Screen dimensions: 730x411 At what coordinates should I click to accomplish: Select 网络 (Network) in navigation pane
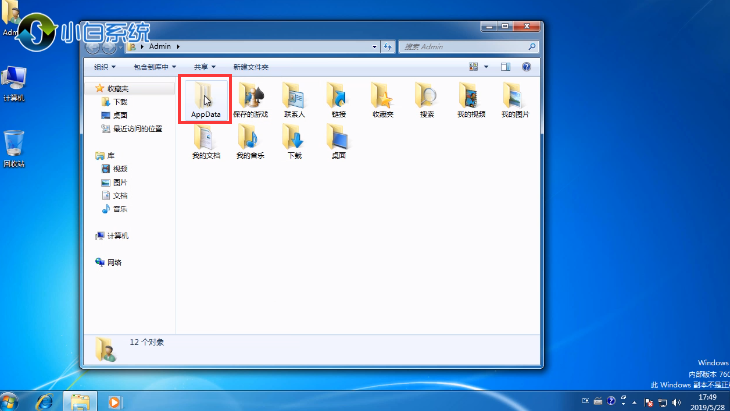[114, 262]
